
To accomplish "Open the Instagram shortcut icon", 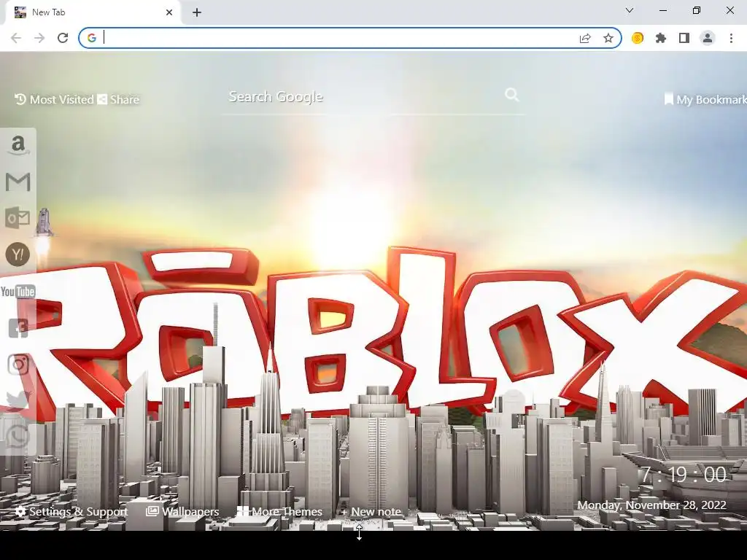I will pyautogui.click(x=18, y=365).
